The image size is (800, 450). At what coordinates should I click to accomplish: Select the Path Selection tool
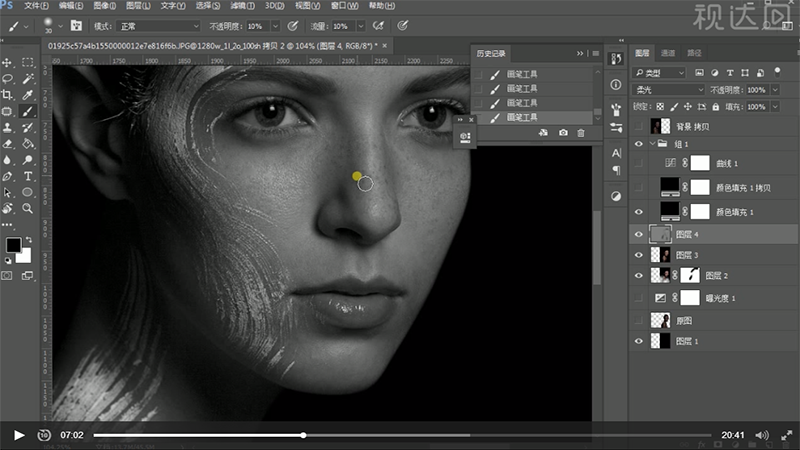pyautogui.click(x=7, y=193)
